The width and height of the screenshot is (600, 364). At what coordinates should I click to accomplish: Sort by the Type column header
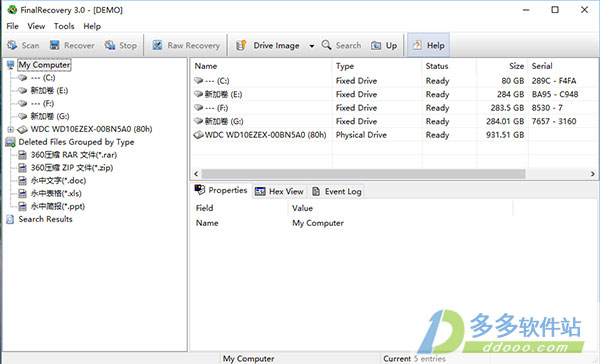coord(377,66)
